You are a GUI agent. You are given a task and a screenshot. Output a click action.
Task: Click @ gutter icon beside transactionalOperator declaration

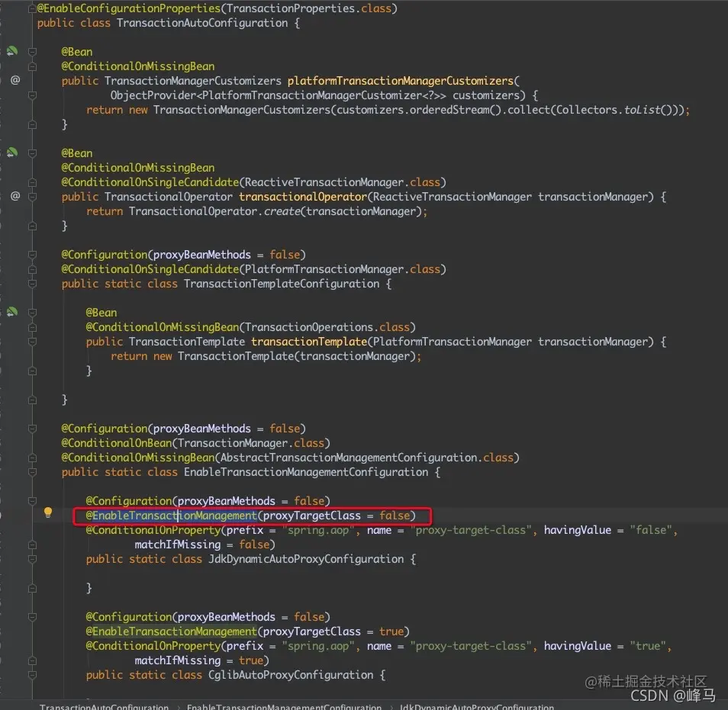click(x=15, y=196)
